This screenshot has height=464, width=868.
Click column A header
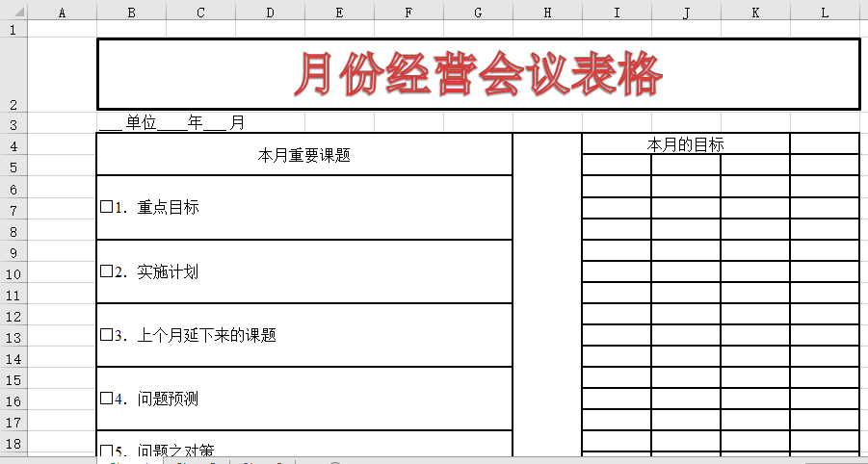63,12
